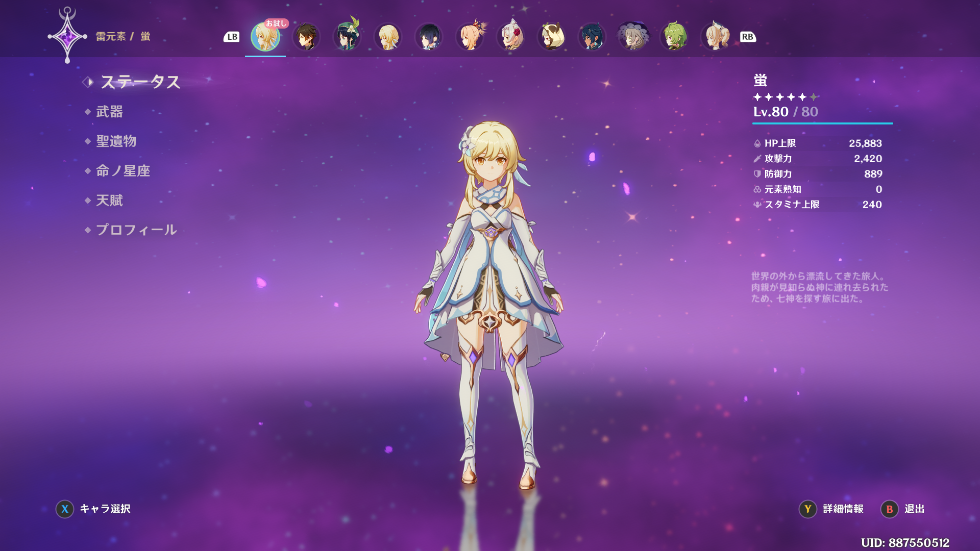Click the HP value 25,883
This screenshot has height=551, width=980.
coord(865,144)
